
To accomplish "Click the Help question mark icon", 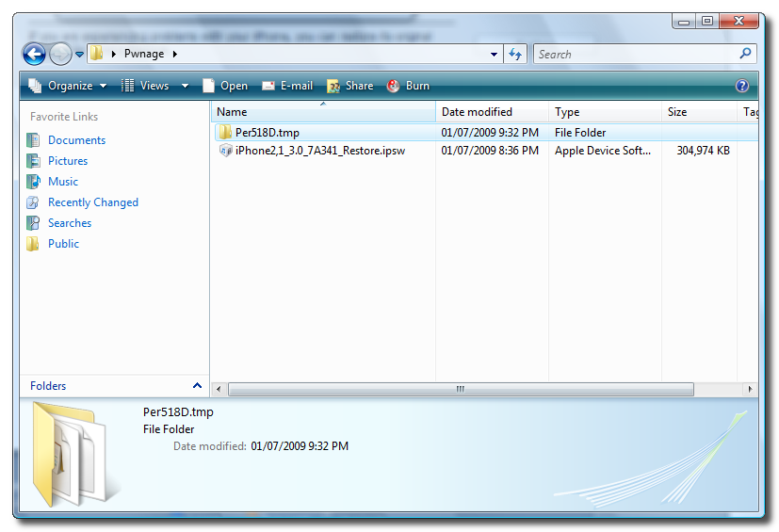I will point(742,86).
